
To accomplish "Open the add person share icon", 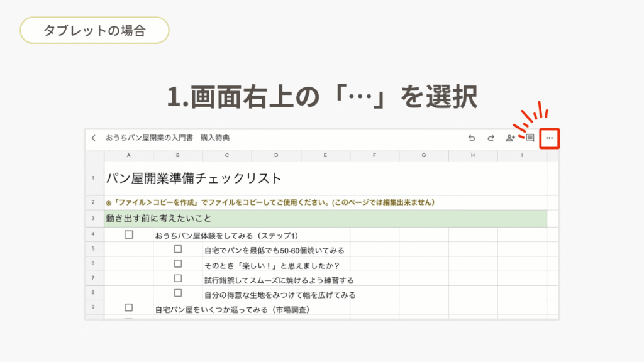I will [x=510, y=138].
